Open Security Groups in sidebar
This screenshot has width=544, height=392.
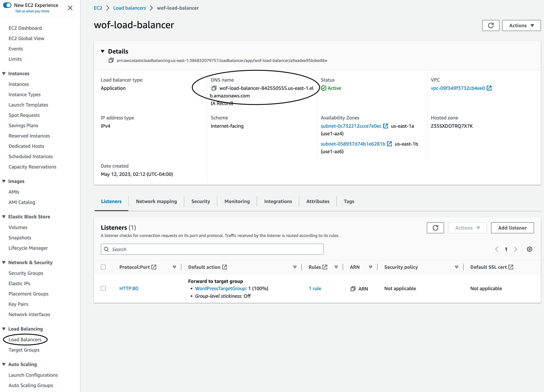pyautogui.click(x=26, y=273)
